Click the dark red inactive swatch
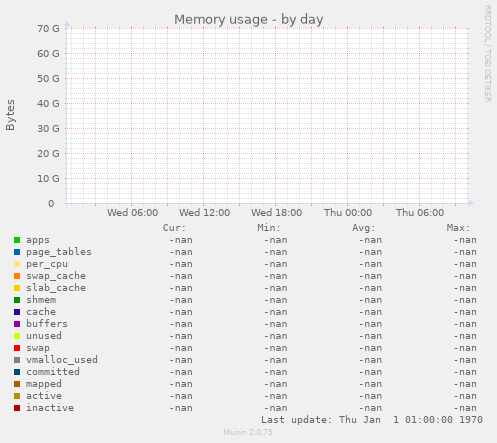The width and height of the screenshot is (497, 443). pos(17,408)
